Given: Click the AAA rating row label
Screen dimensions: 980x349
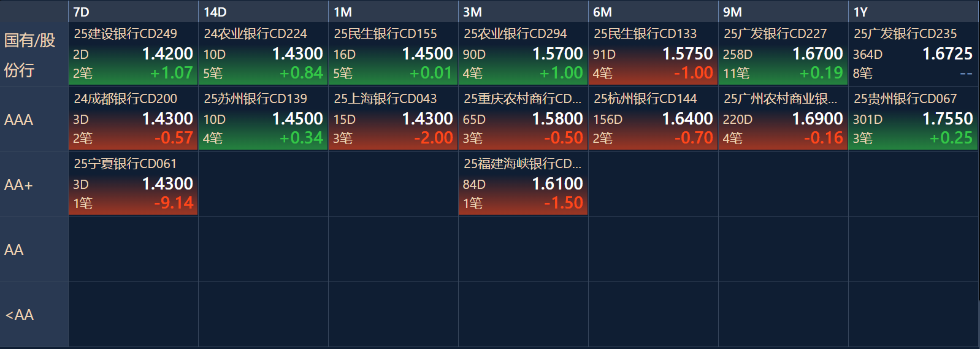Looking at the screenshot, I should click(34, 120).
